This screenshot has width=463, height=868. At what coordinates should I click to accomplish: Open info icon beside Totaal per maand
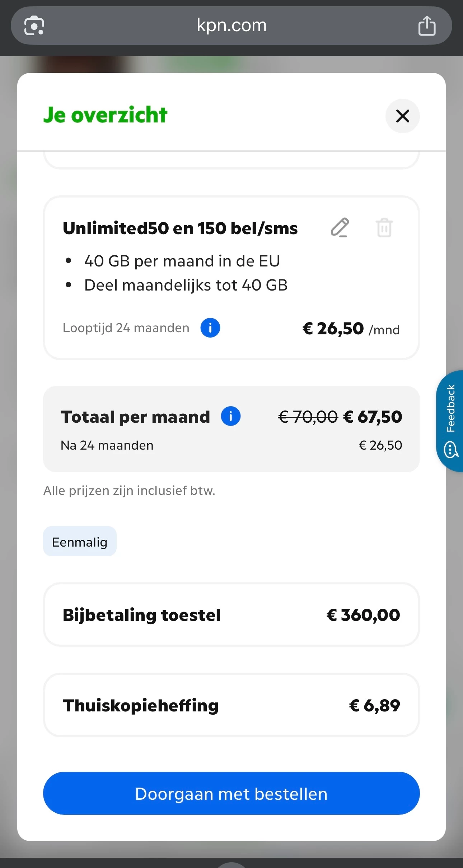230,417
